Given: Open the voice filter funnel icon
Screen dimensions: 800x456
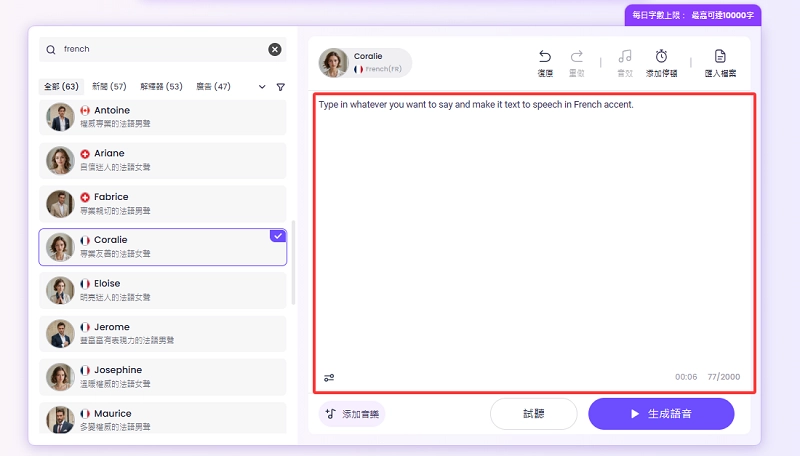Looking at the screenshot, I should (x=281, y=87).
